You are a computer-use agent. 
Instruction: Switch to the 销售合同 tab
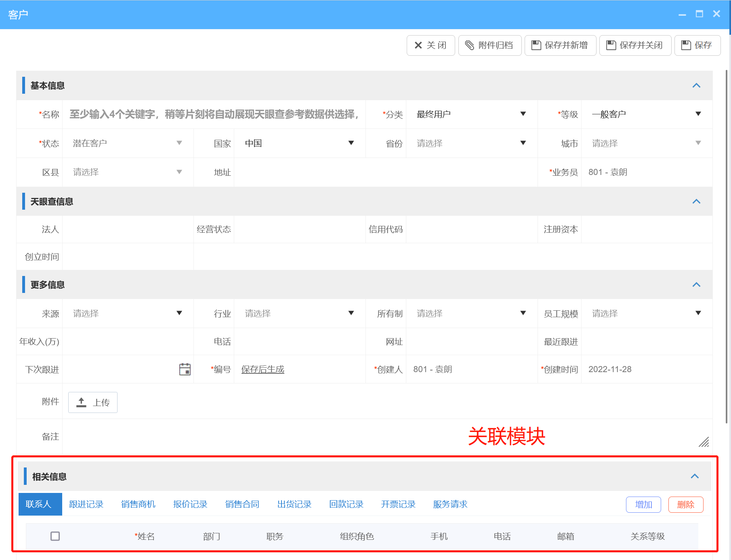click(x=242, y=504)
